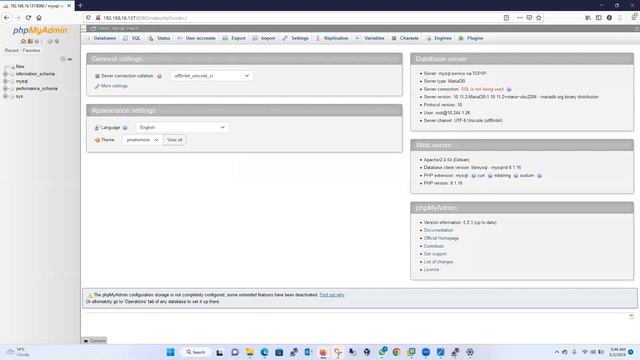
Task: Open the Engines tab
Action: coord(439,38)
